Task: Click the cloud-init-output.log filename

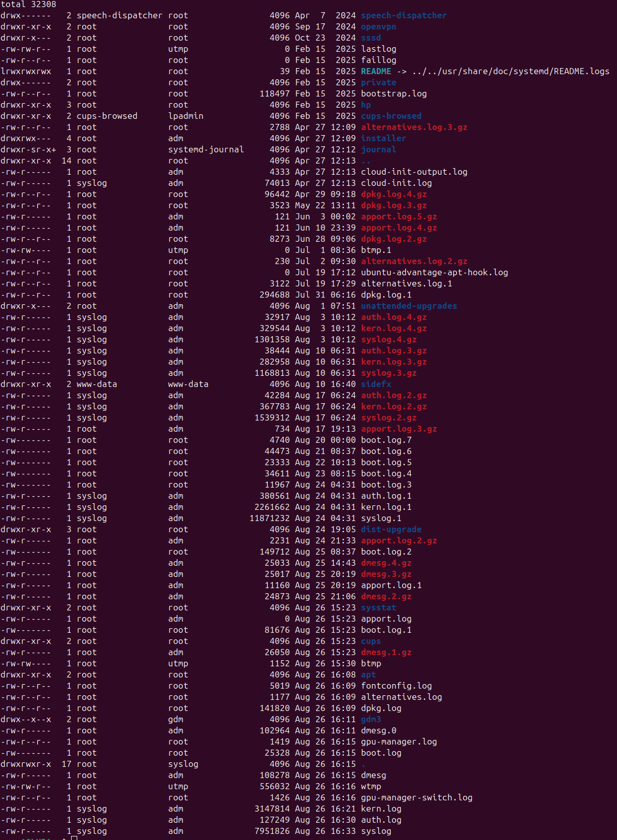Action: [414, 172]
